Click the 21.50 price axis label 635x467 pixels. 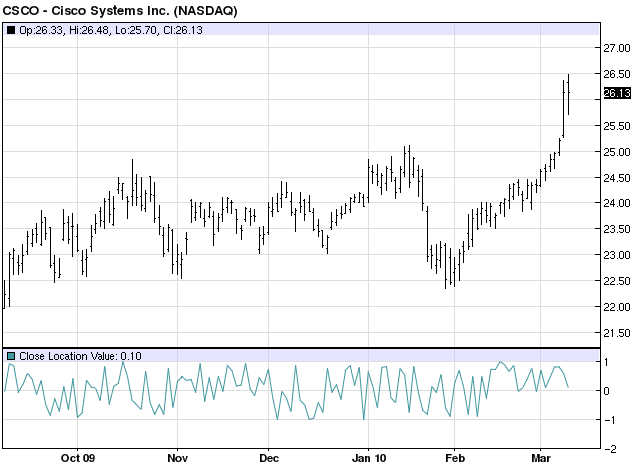pos(617,333)
